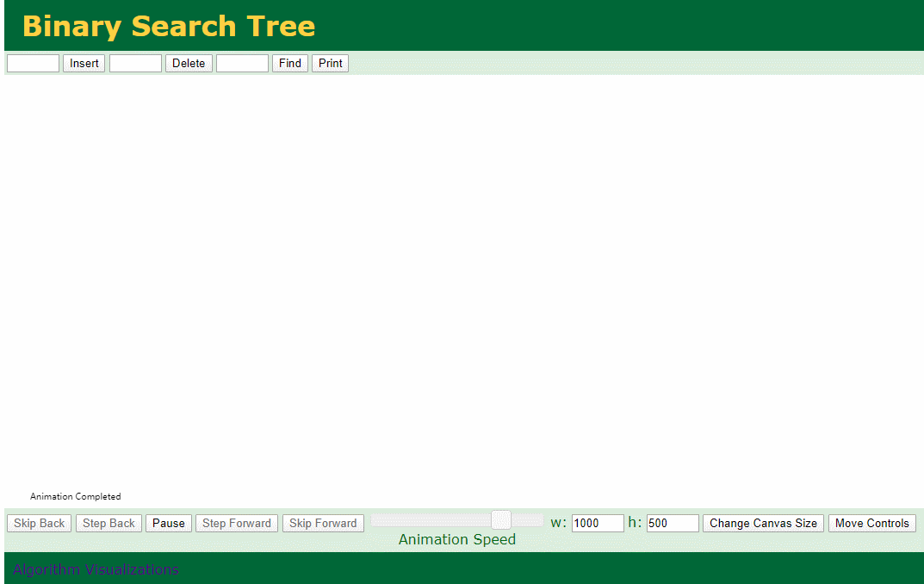
Task: Pause the animation
Action: 169,524
